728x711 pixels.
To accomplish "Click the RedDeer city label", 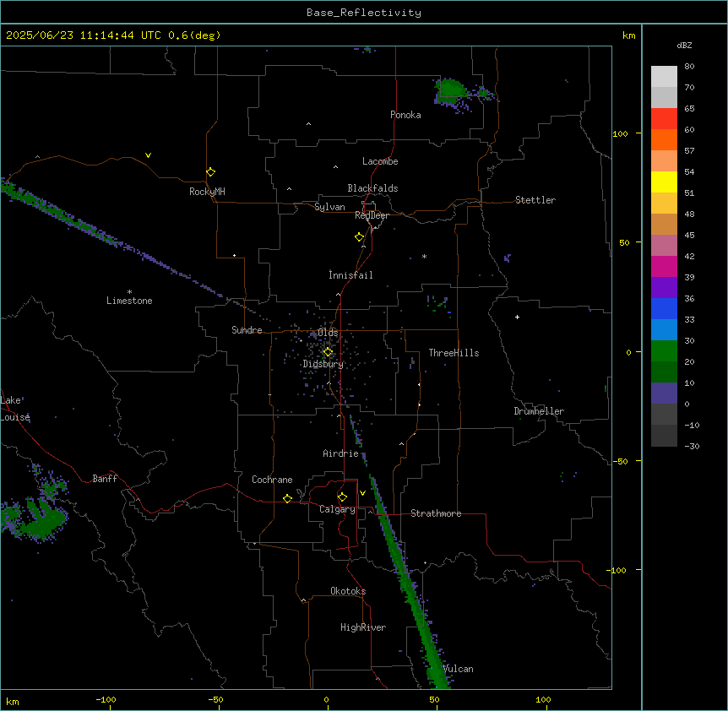I will point(372,215).
